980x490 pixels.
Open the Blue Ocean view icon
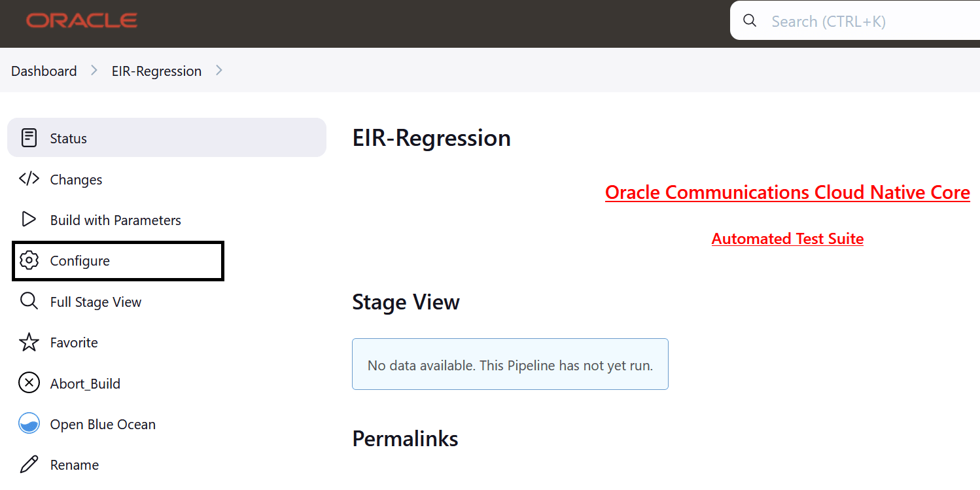[x=29, y=423]
